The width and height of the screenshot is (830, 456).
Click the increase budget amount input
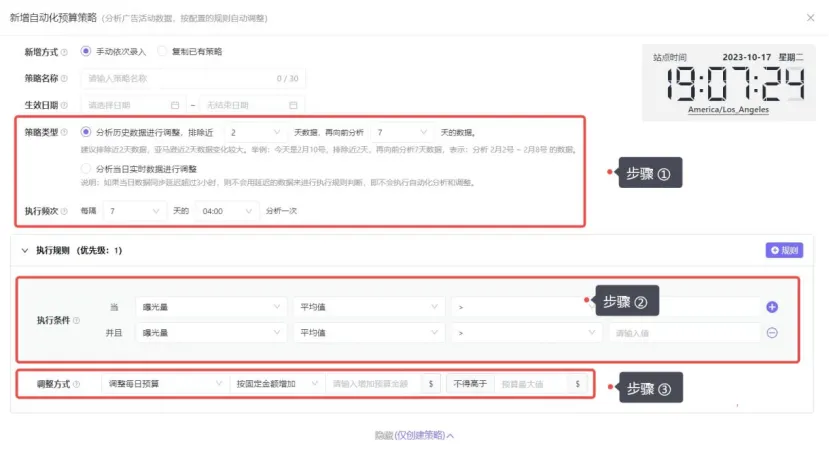point(373,384)
